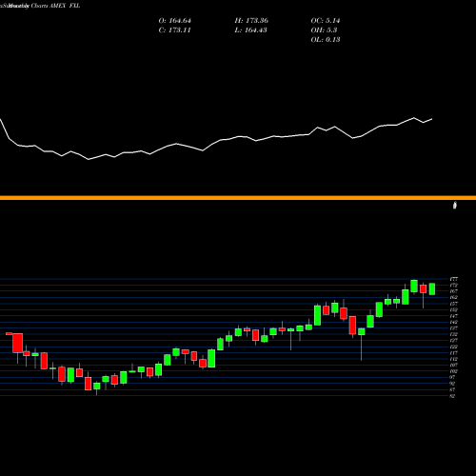
Task: Click the 127 price axis label
Action: click(454, 341)
